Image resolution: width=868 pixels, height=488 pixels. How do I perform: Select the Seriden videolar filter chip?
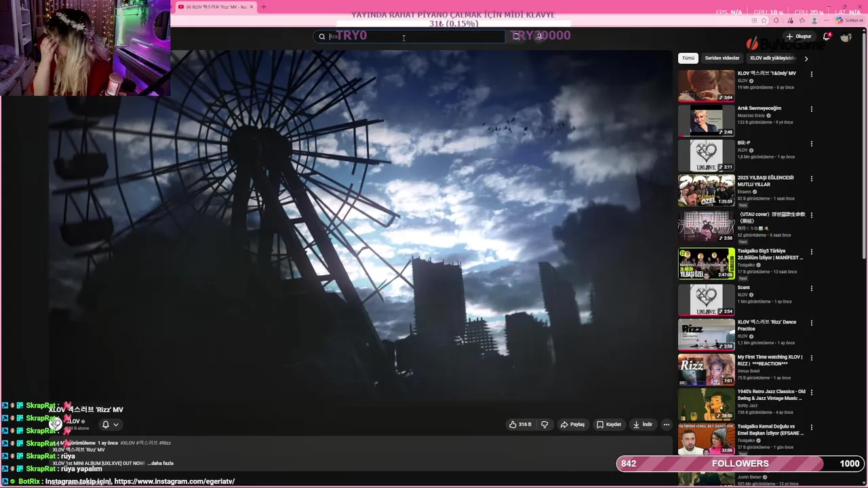coord(722,58)
